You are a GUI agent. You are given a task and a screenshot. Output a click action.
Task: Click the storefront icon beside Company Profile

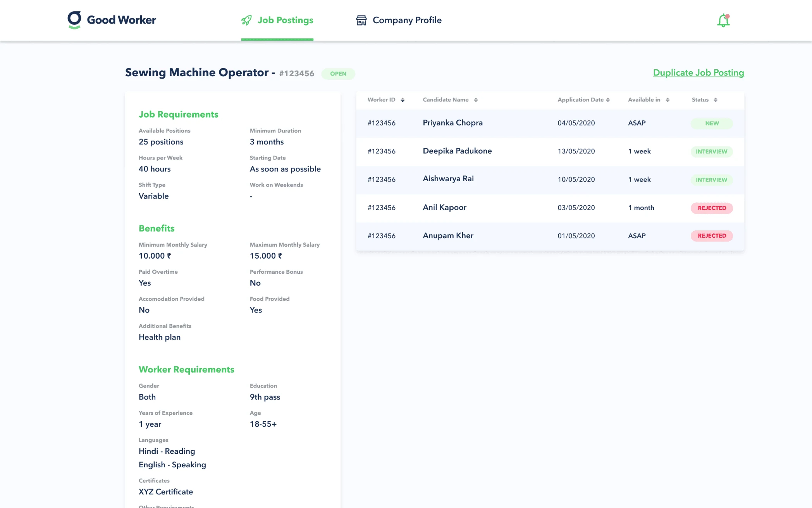pos(361,20)
